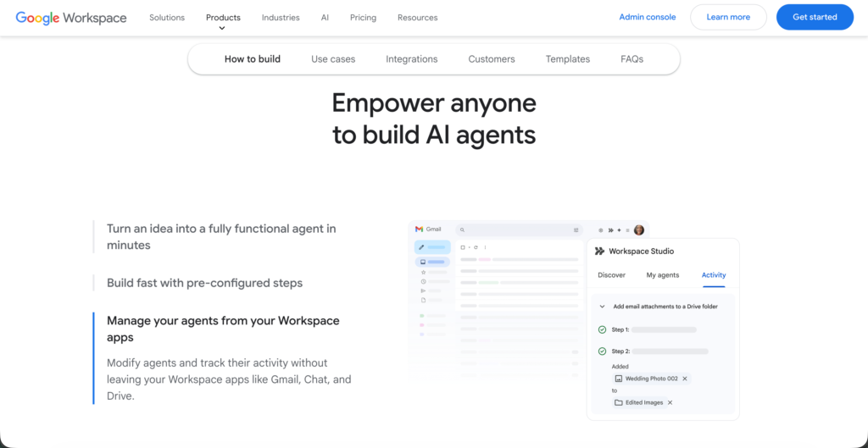The height and width of the screenshot is (448, 868).
Task: Click the starred icon in Gmail sidebar
Action: 424,272
